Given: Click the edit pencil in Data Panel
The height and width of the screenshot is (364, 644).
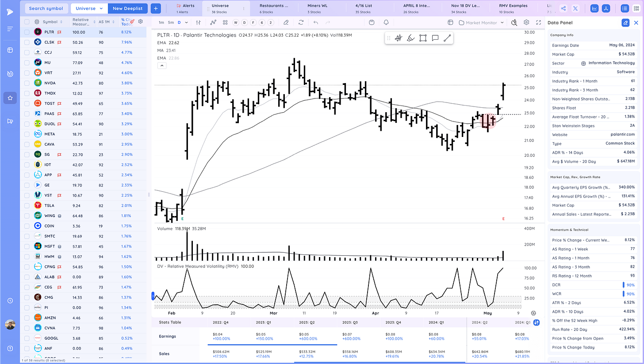Looking at the screenshot, I should click(625, 23).
